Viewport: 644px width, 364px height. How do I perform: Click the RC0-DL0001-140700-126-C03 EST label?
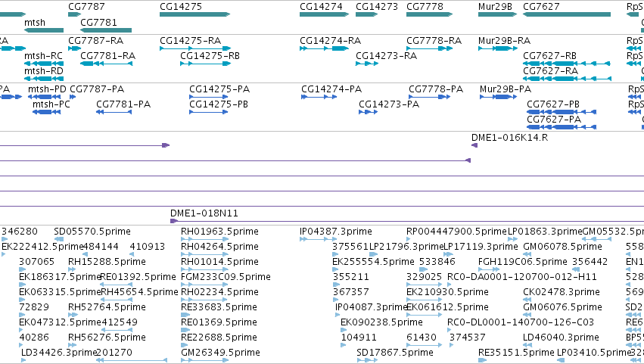[521, 322]
